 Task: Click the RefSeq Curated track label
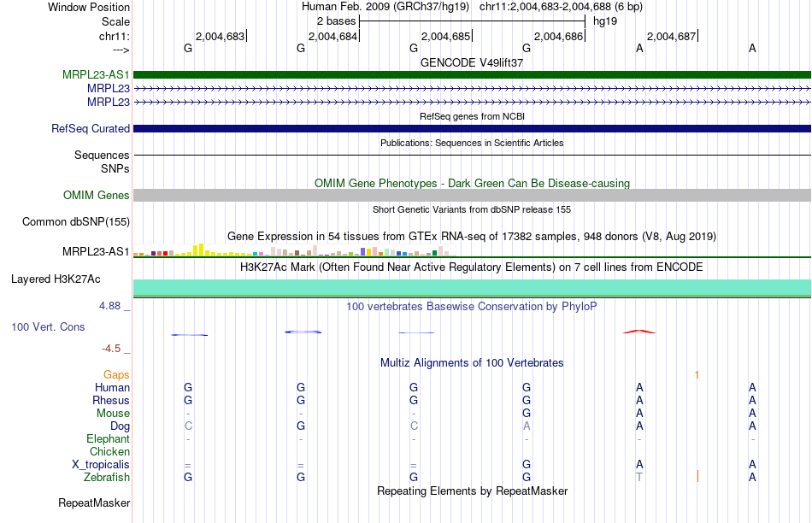coord(91,128)
